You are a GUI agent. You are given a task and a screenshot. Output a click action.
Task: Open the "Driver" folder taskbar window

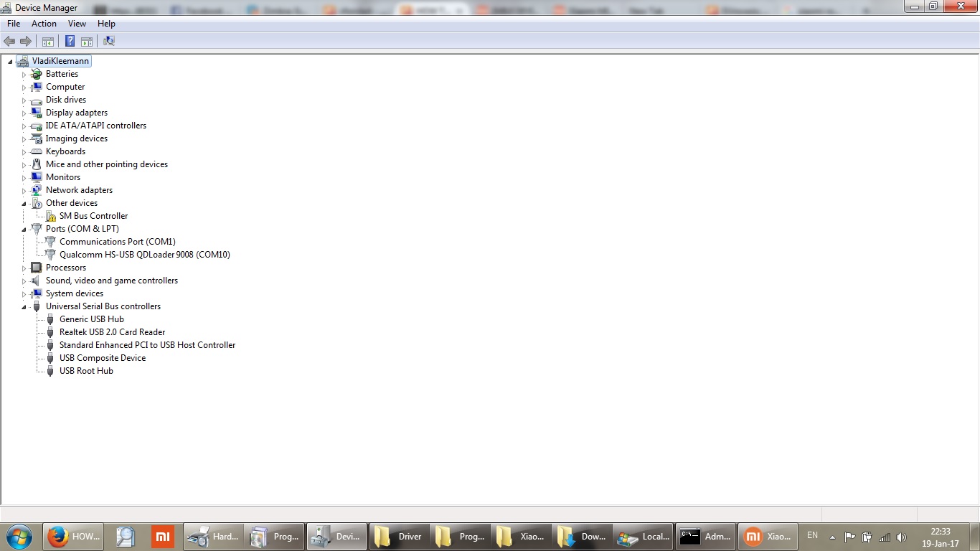point(400,536)
